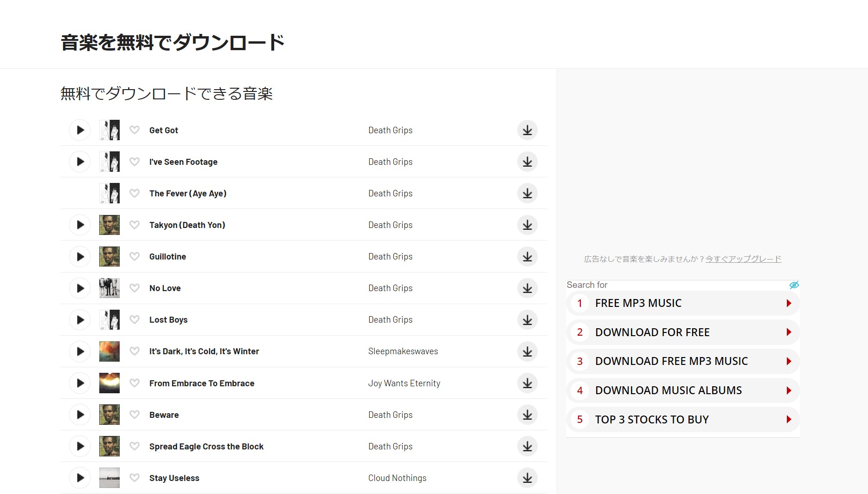Play the track Get Got
The image size is (868, 494).
click(x=80, y=130)
